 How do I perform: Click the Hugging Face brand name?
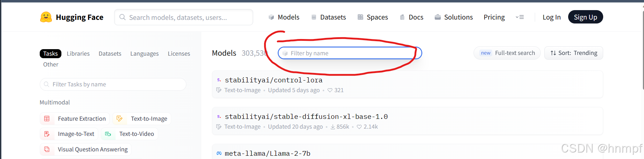[79, 17]
